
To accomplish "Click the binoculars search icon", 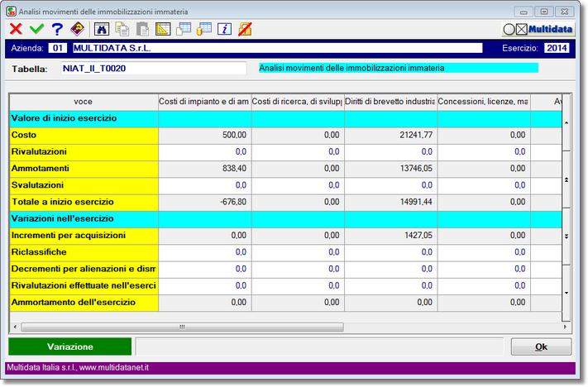I will click(x=102, y=29).
